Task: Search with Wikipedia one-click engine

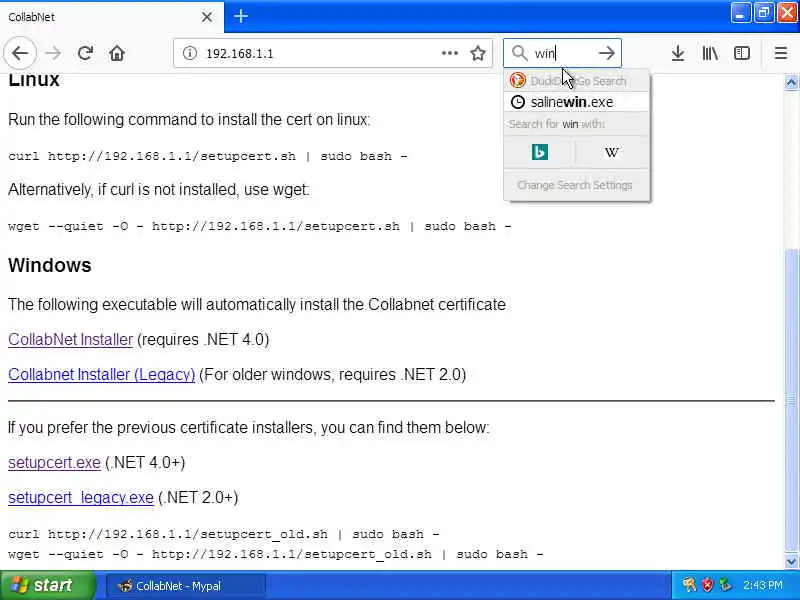Action: (x=612, y=152)
